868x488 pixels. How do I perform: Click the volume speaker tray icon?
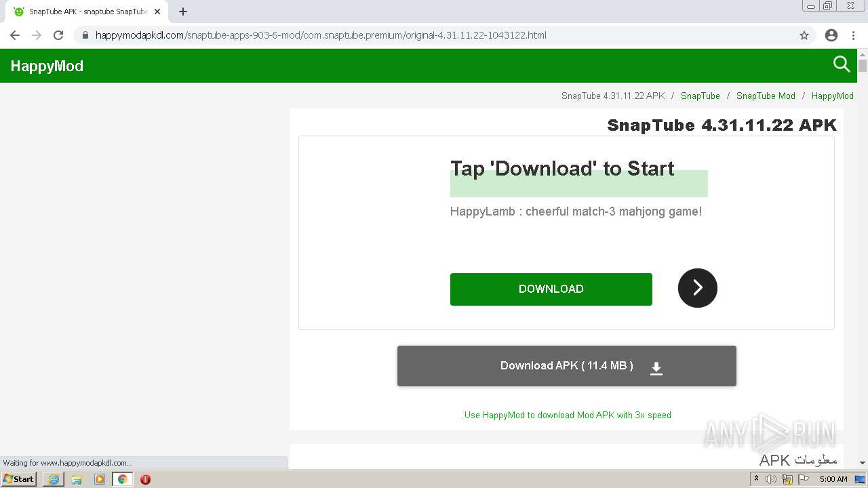pos(771,479)
